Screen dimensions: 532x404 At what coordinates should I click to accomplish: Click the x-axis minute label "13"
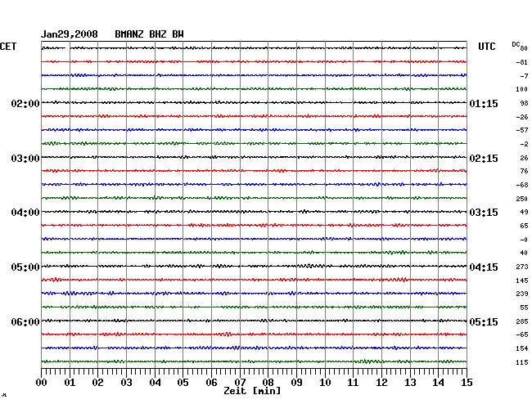point(410,383)
